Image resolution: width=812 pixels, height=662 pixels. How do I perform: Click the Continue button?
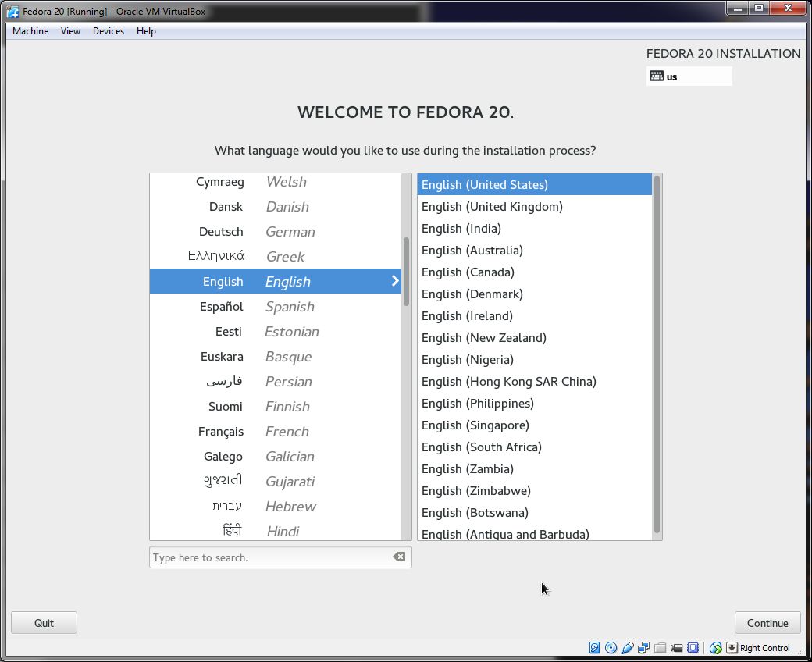click(x=767, y=623)
